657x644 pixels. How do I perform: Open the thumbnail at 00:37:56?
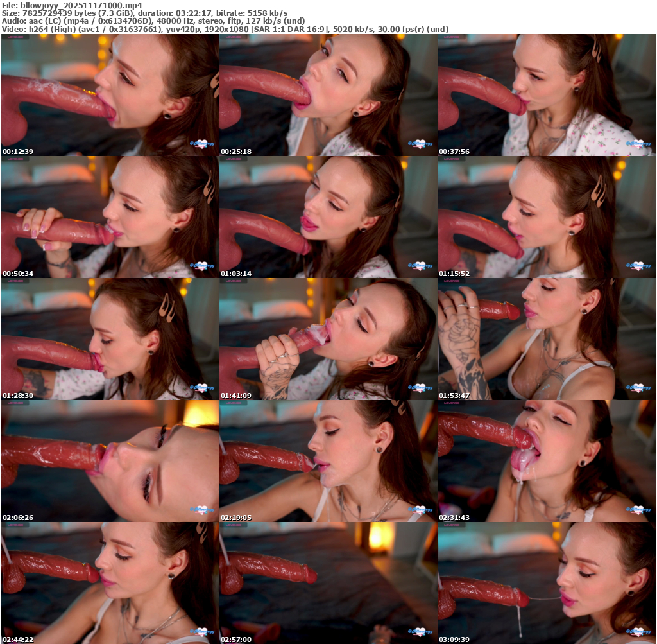546,94
